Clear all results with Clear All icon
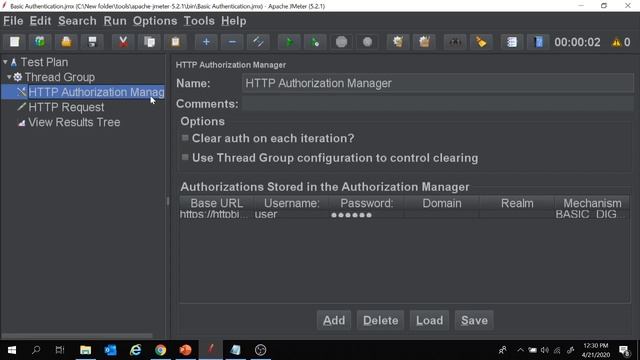Image resolution: width=640 pixels, height=360 pixels. 424,42
